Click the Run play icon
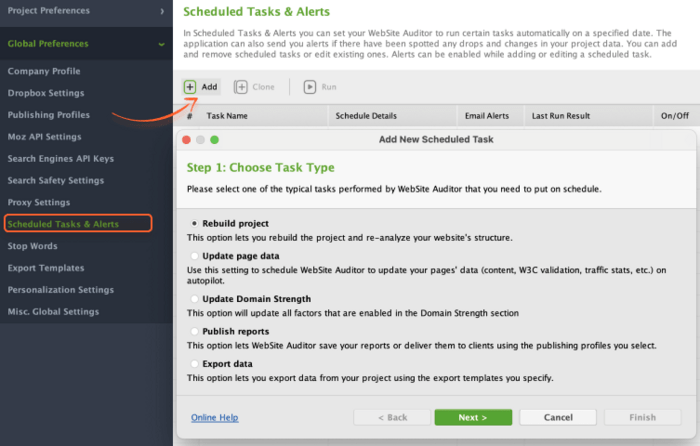 point(310,87)
